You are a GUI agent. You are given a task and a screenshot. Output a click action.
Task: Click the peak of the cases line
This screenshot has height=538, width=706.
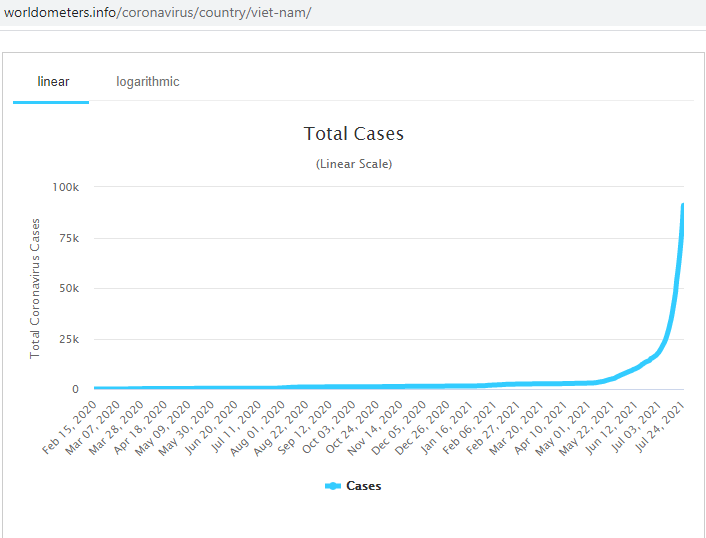coord(683,206)
